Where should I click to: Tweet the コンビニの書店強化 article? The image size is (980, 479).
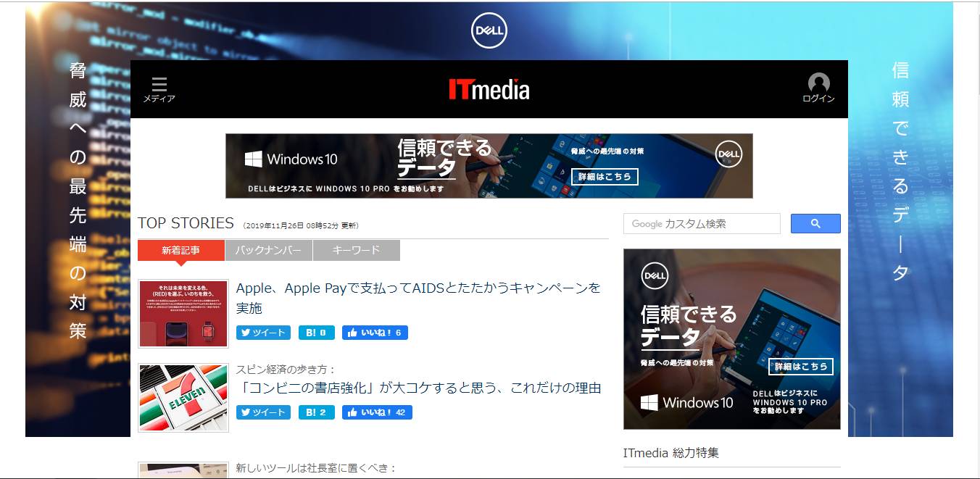pyautogui.click(x=263, y=412)
